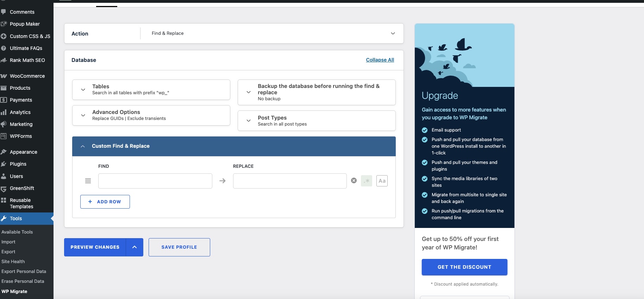Click the Comments sidebar icon

4,12
